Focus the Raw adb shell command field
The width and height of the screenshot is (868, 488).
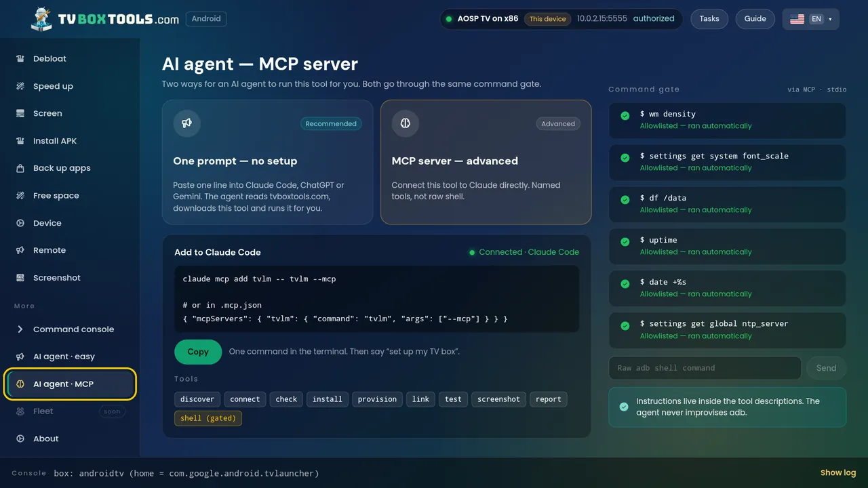[x=705, y=368]
